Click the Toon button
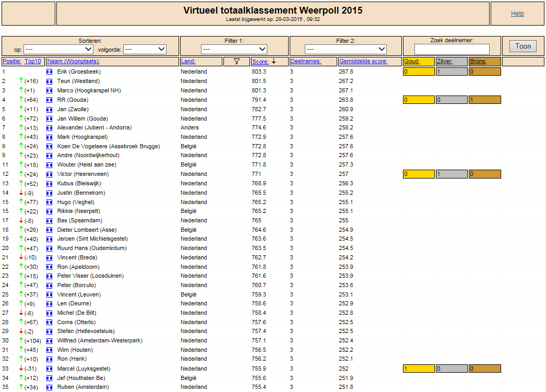 [523, 46]
